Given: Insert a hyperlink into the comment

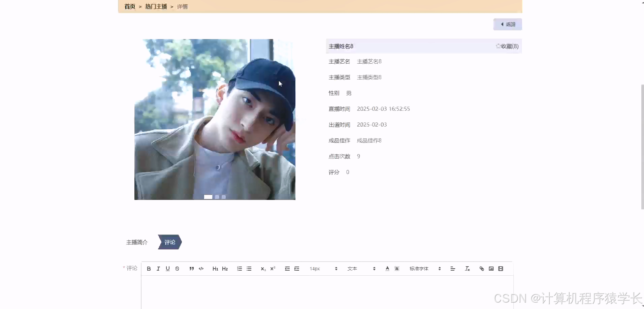Looking at the screenshot, I should (x=482, y=269).
